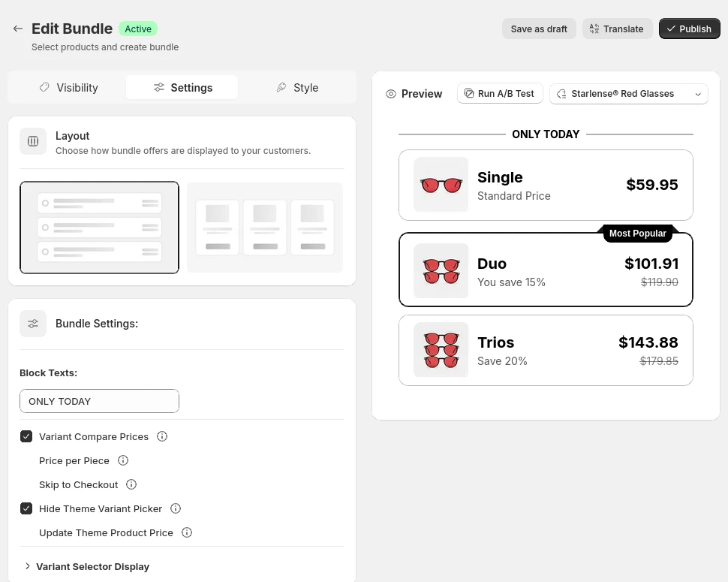Select the stacked list layout option

(x=99, y=228)
